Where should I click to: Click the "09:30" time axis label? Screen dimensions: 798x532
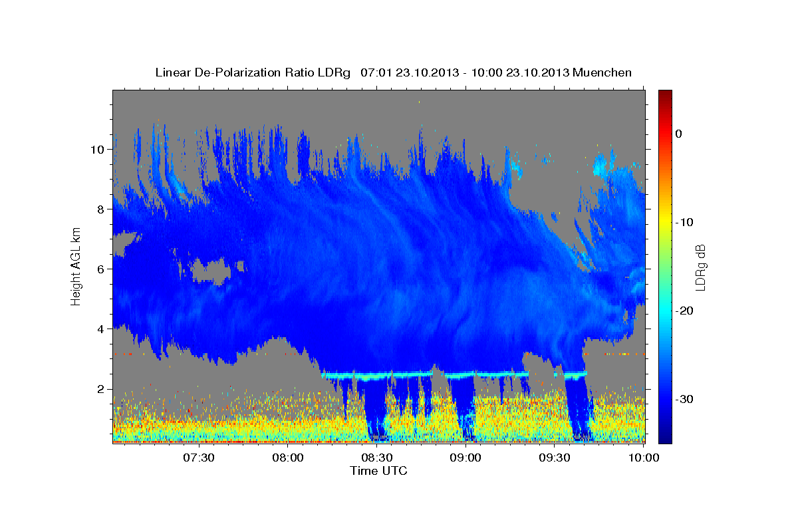click(x=555, y=458)
